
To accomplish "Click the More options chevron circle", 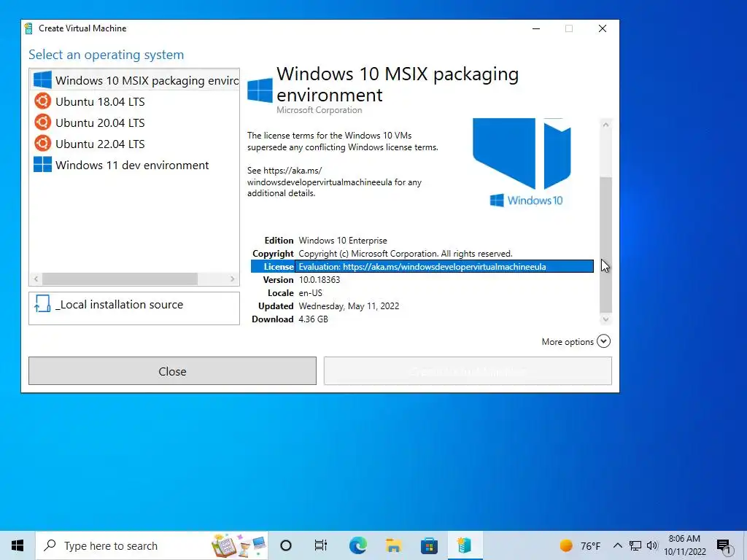I will click(603, 341).
